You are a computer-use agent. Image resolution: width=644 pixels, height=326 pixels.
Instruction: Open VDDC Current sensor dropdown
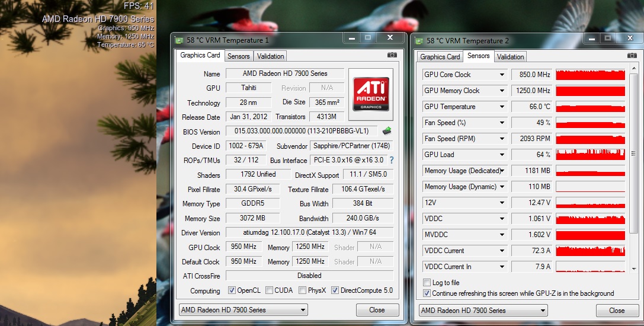[x=502, y=251]
